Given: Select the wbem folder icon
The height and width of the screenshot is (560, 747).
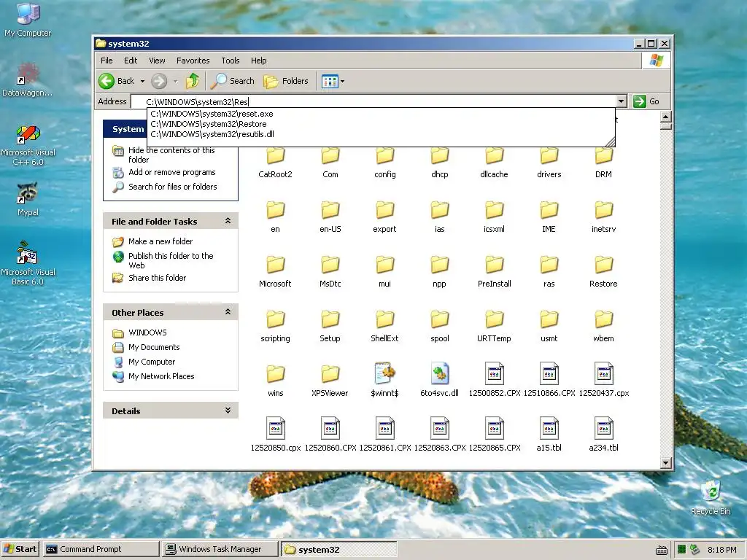Looking at the screenshot, I should click(x=603, y=320).
